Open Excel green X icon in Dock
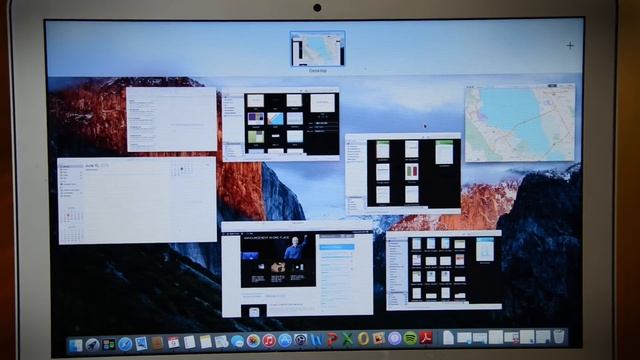Viewport: 640px width, 360px height. click(348, 339)
